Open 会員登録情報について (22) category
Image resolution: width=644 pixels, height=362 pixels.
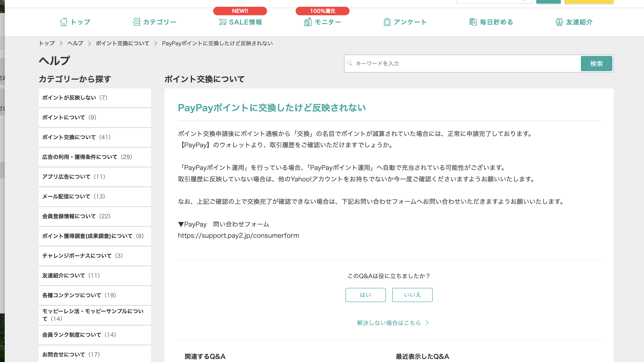point(76,216)
